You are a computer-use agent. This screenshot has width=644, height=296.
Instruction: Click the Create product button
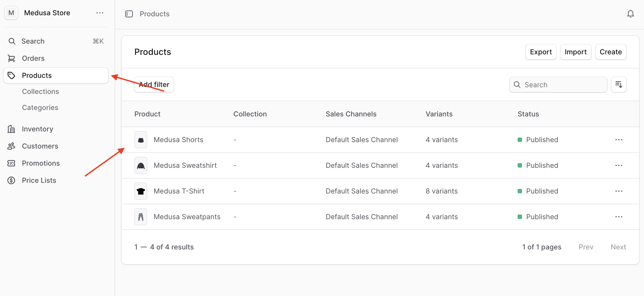[611, 52]
